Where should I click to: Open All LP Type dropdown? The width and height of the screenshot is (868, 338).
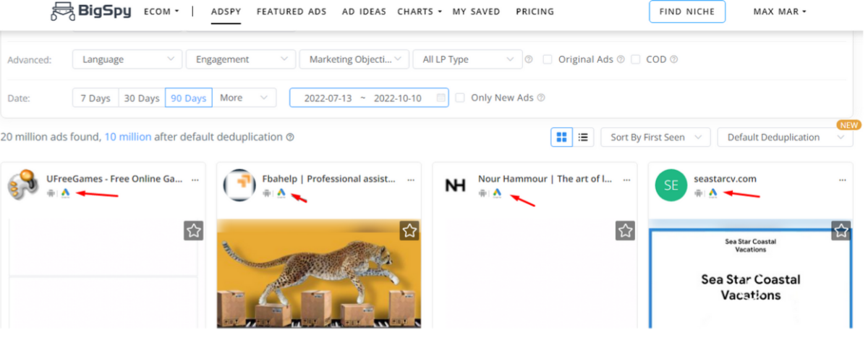pos(467,59)
